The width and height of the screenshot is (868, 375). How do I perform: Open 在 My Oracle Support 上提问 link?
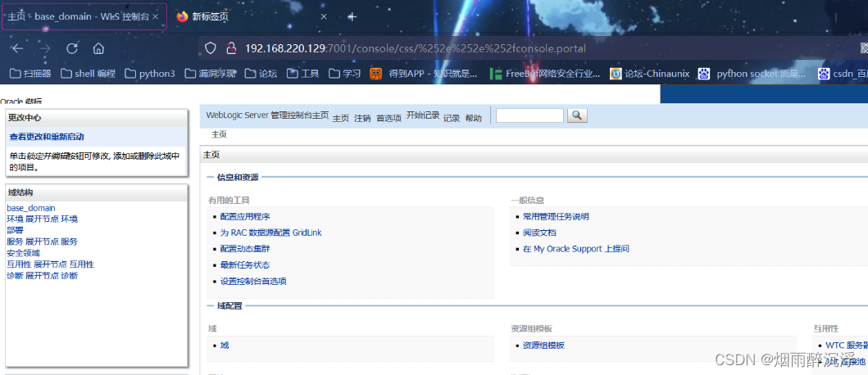coord(575,249)
